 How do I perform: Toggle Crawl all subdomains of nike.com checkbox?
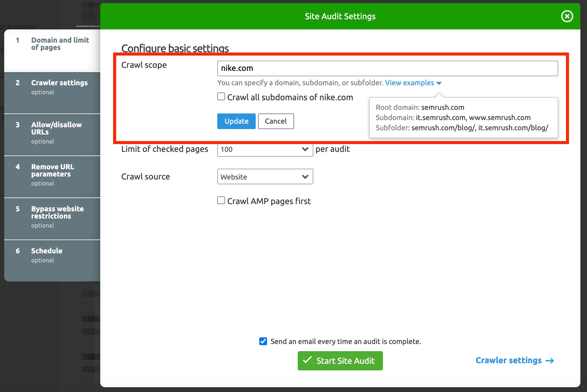coord(221,97)
